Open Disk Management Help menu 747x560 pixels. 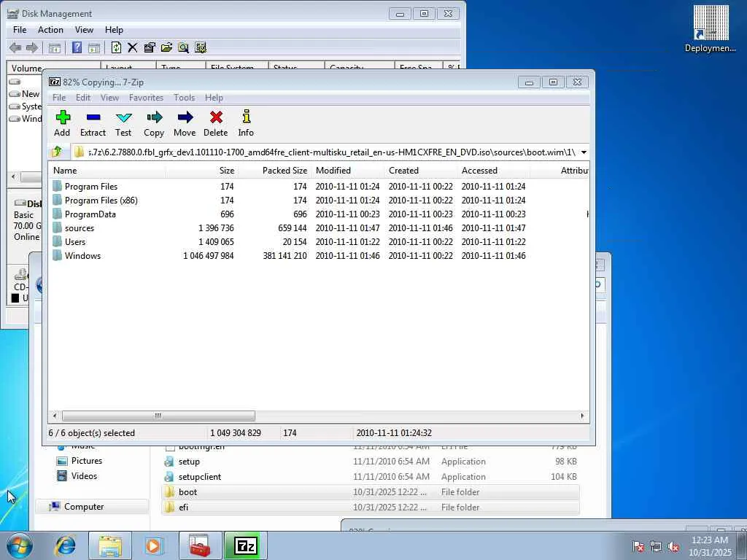[x=114, y=29]
